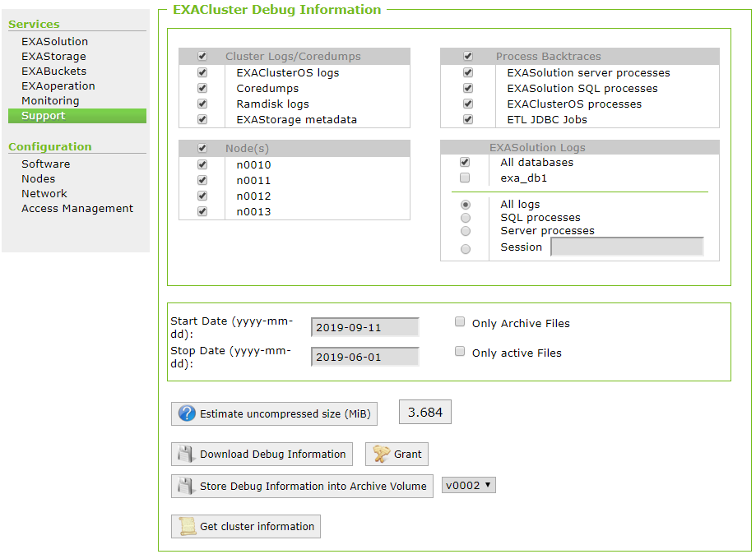Viewport: 756px width, 554px height.
Task: Enable Only active Files checkbox
Action: click(x=460, y=351)
